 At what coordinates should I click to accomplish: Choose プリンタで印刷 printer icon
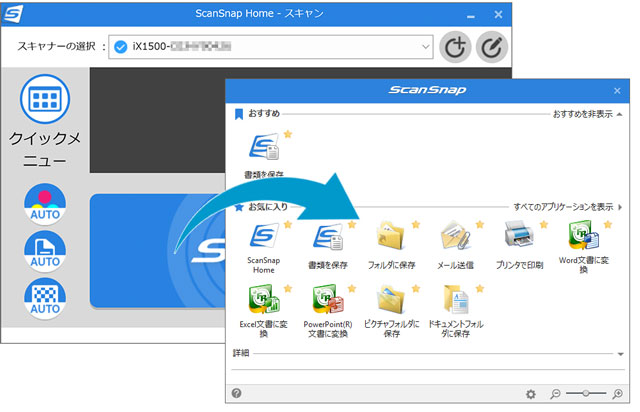pos(519,234)
